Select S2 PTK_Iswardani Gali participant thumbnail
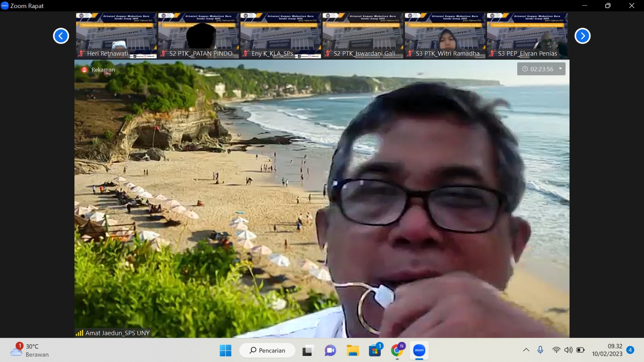 pyautogui.click(x=363, y=36)
